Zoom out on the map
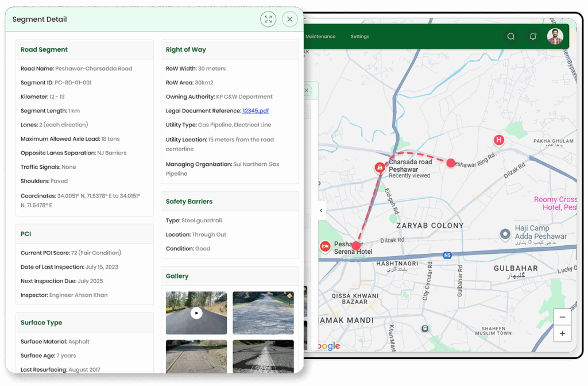The width and height of the screenshot is (588, 386). tap(562, 317)
